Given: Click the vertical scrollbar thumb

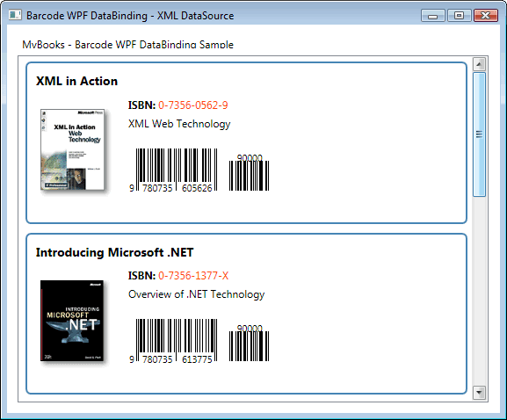Looking at the screenshot, I should coord(479,134).
